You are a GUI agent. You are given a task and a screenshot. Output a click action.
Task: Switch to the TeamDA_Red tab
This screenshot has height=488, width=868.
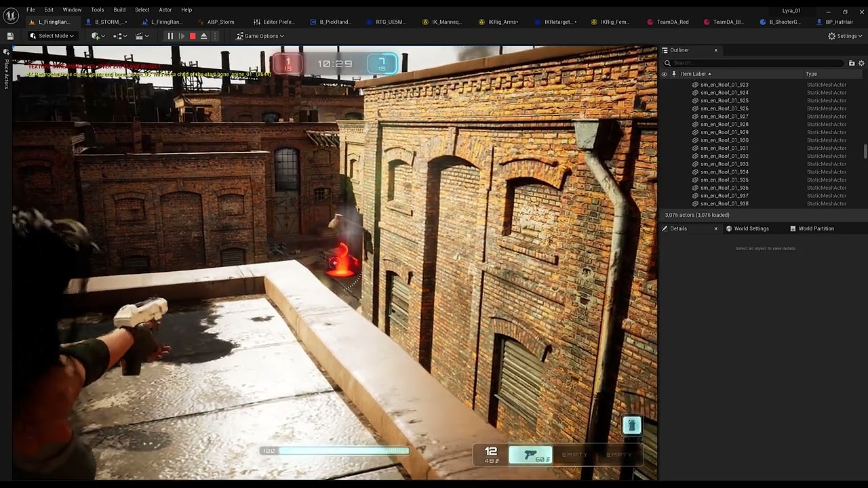(x=668, y=22)
